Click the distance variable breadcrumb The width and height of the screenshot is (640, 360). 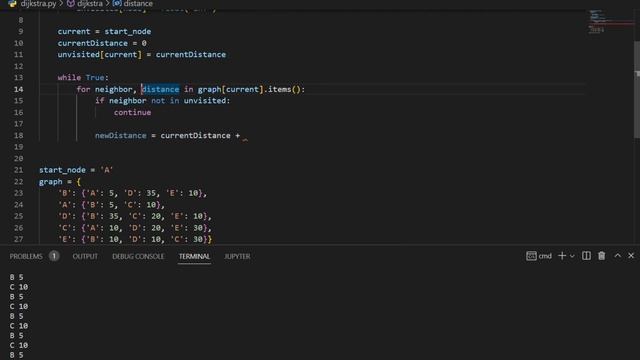click(x=138, y=4)
